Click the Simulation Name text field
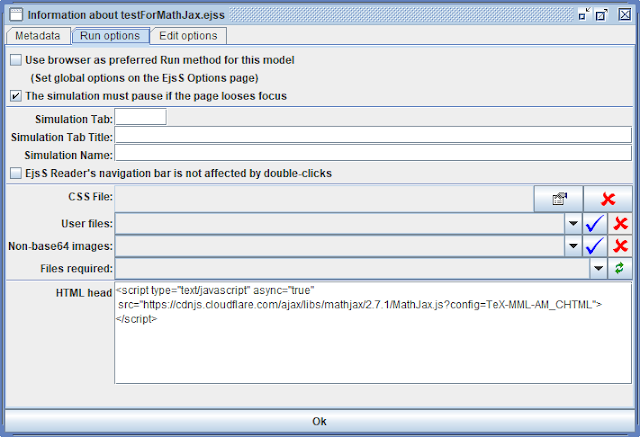 coord(373,153)
